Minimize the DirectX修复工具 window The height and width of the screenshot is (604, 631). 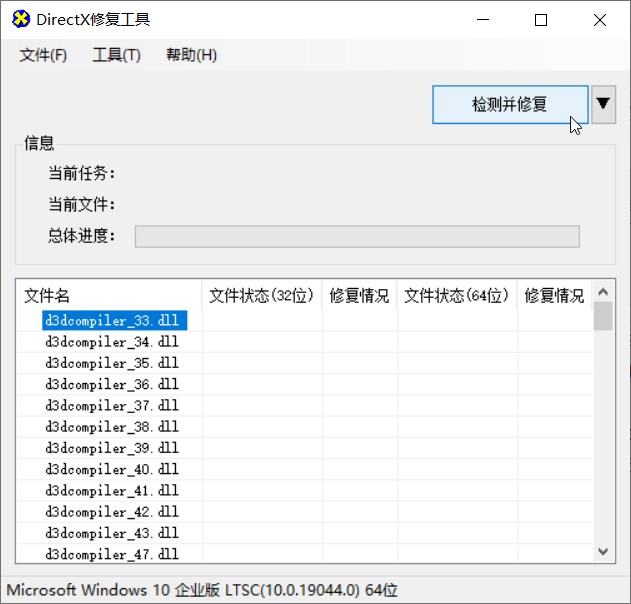tap(483, 19)
